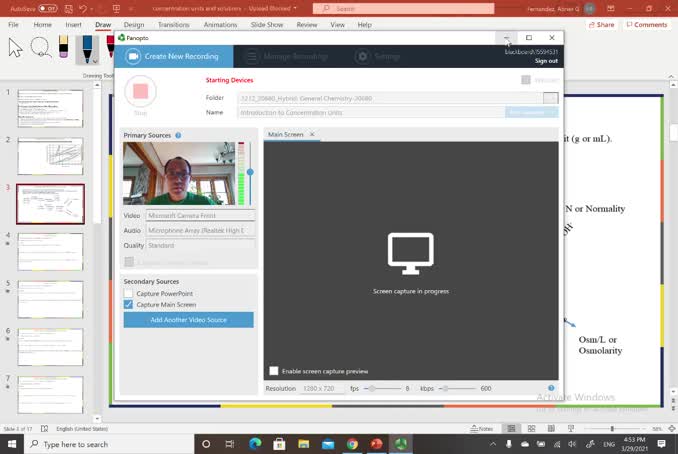678x454 pixels.
Task: Stop the Panopto recording
Action: point(140,91)
